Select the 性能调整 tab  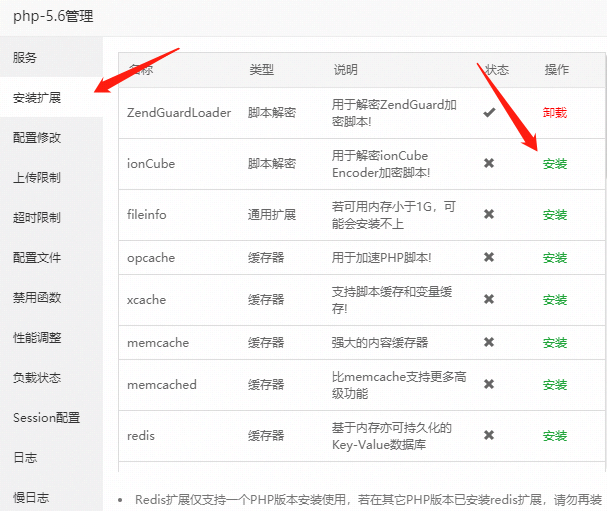51,338
